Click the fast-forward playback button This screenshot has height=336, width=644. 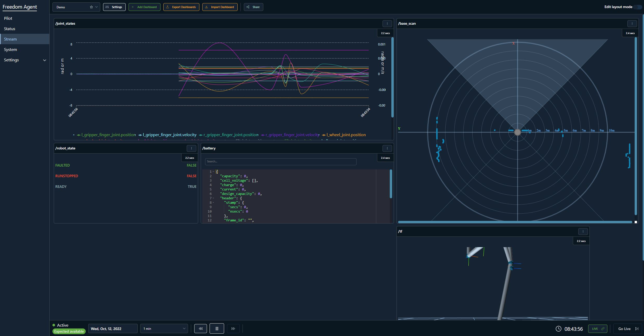pyautogui.click(x=233, y=328)
